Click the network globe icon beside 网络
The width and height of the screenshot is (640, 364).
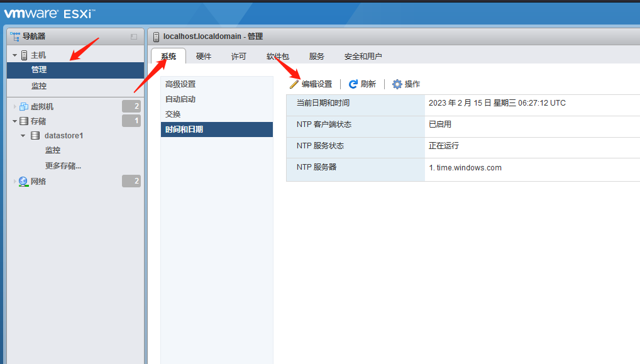pyautogui.click(x=23, y=181)
